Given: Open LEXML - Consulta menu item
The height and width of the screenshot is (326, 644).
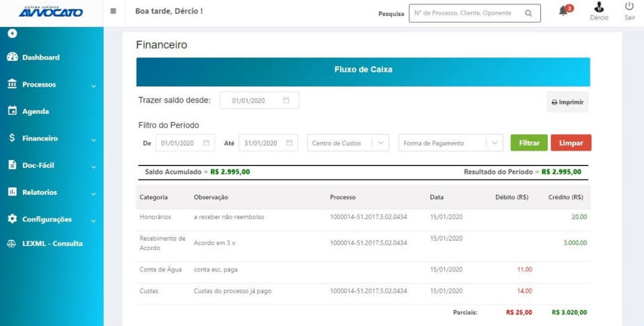Looking at the screenshot, I should click(52, 243).
